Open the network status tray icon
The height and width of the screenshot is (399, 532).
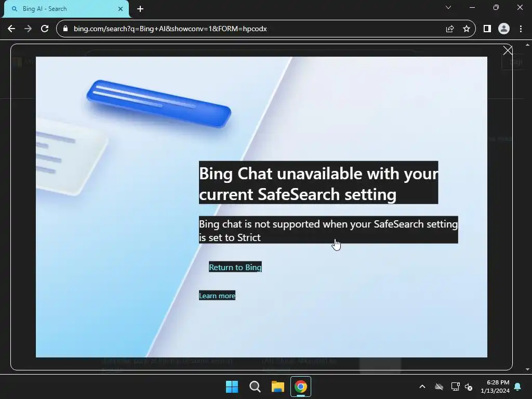coord(455,387)
